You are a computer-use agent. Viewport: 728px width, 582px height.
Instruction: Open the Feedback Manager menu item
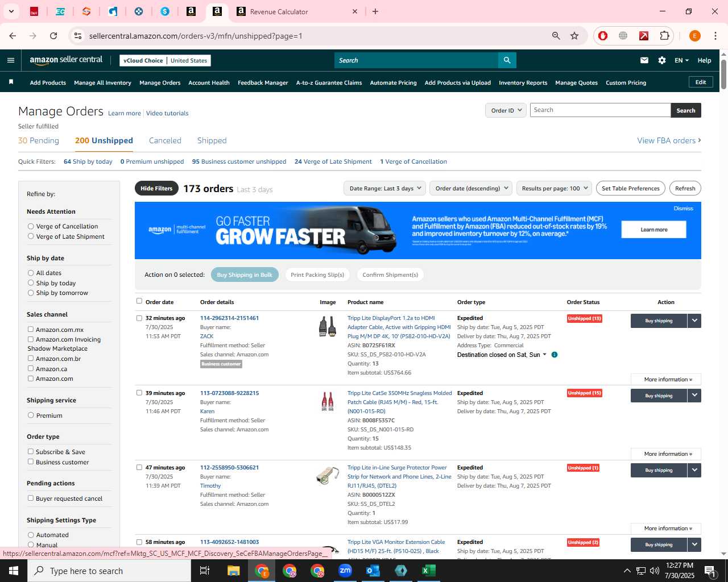pyautogui.click(x=263, y=82)
